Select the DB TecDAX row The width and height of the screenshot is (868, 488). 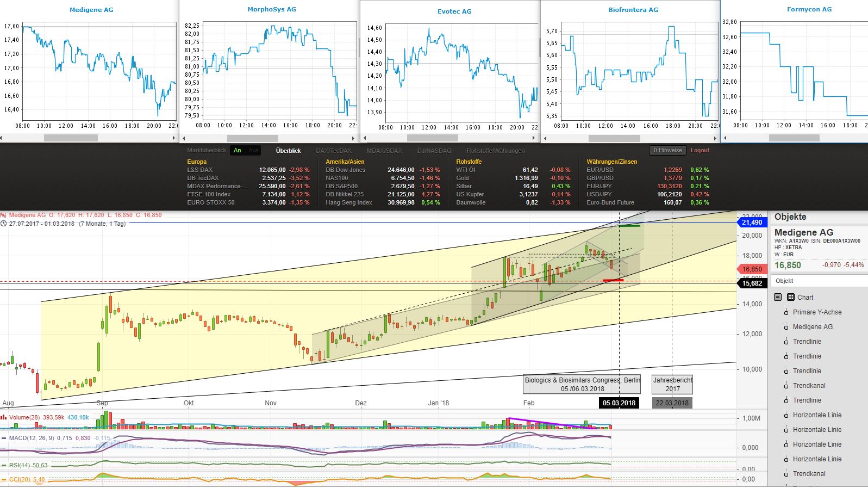[x=248, y=178]
